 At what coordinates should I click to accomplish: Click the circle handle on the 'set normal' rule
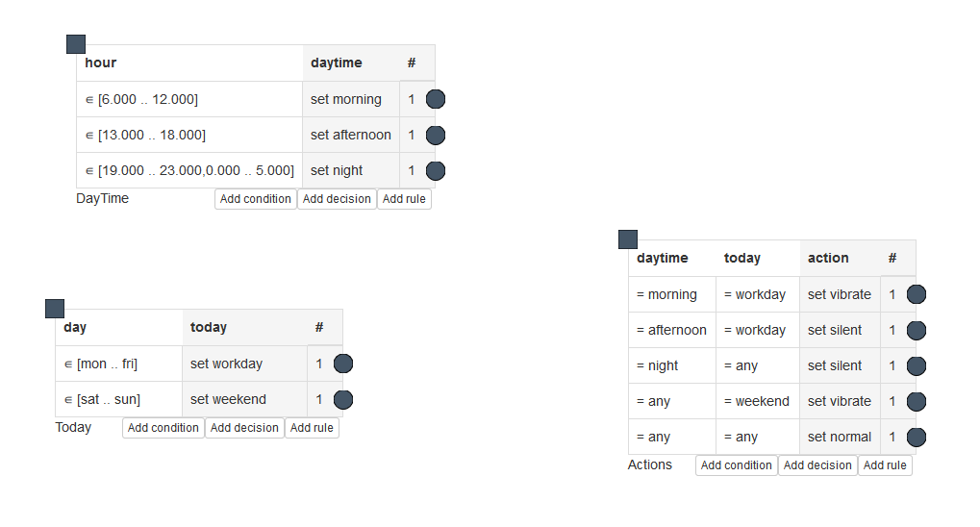[917, 437]
